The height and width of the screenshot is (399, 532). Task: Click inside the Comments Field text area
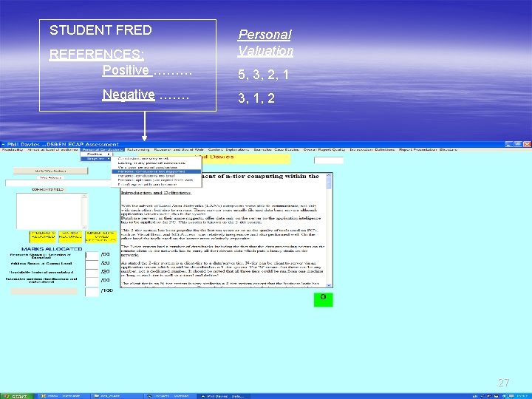(x=49, y=211)
